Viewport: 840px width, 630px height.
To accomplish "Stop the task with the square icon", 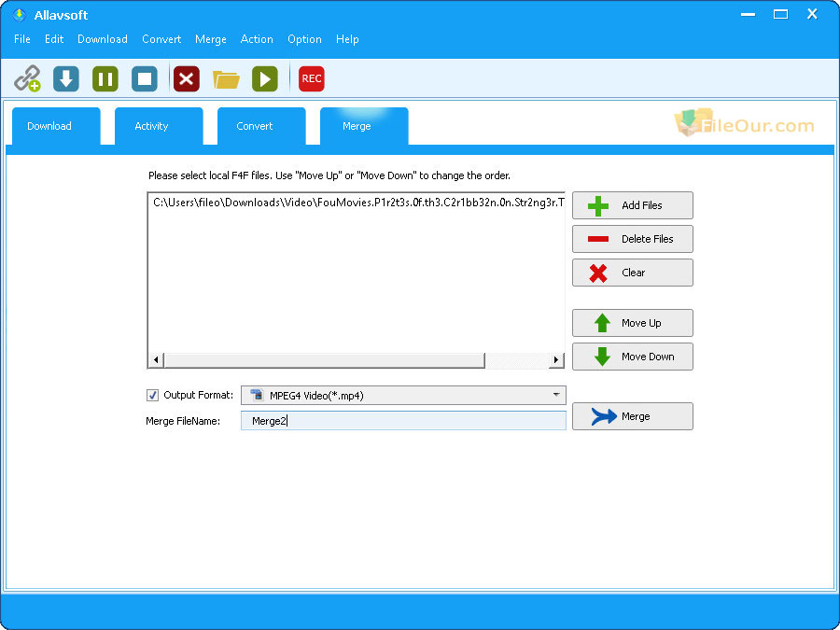I will click(x=145, y=78).
